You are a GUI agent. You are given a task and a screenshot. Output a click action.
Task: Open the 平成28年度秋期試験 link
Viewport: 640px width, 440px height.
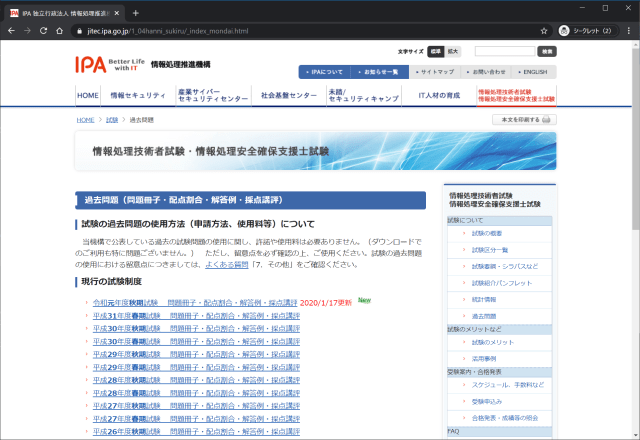pos(196,380)
